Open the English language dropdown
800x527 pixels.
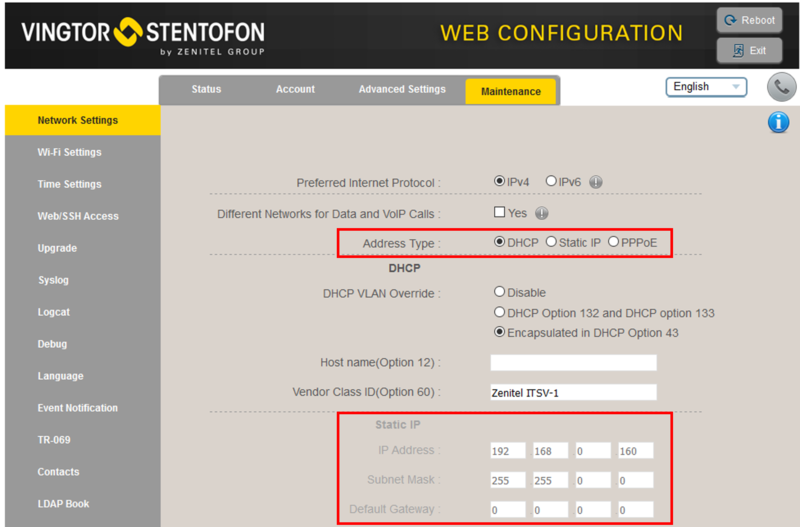pos(706,87)
